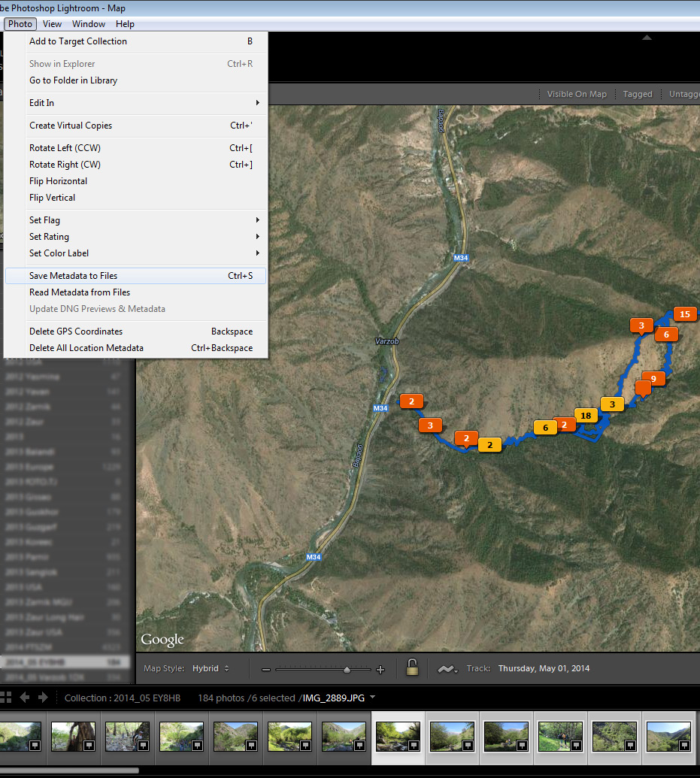
Task: Select the orange map marker labeled 6
Action: point(666,335)
